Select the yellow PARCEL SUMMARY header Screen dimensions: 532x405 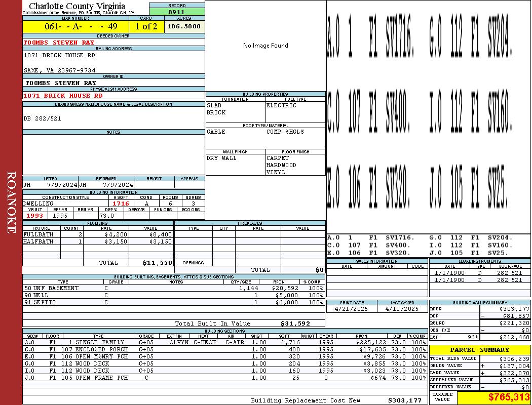(x=479, y=350)
